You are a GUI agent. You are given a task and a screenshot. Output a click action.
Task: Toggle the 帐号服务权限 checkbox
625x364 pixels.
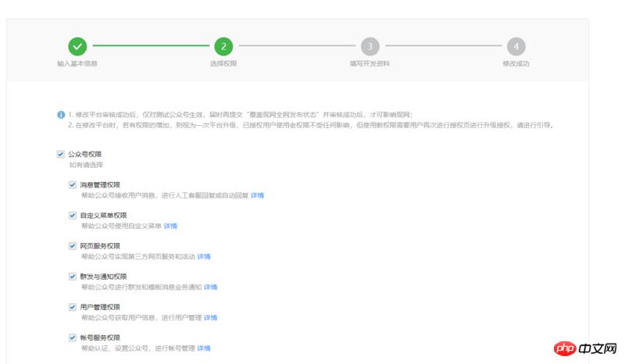(73, 337)
